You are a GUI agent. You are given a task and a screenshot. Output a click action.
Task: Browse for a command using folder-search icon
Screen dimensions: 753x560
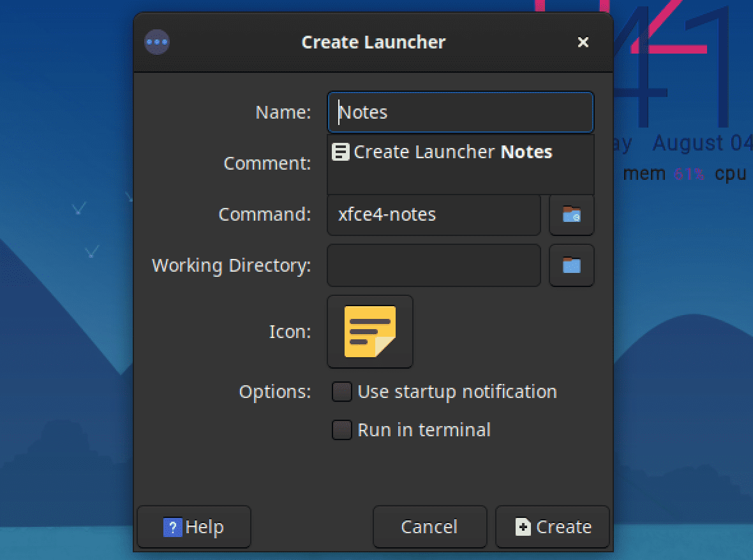tap(572, 214)
